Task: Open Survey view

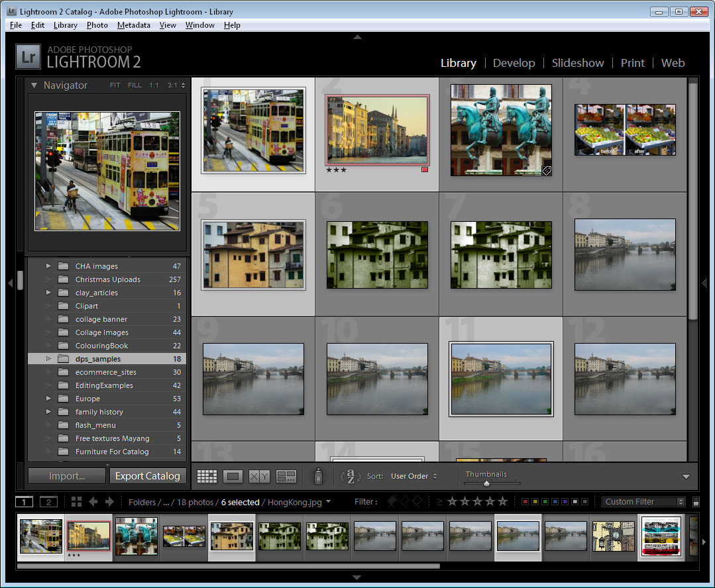Action: 286,476
